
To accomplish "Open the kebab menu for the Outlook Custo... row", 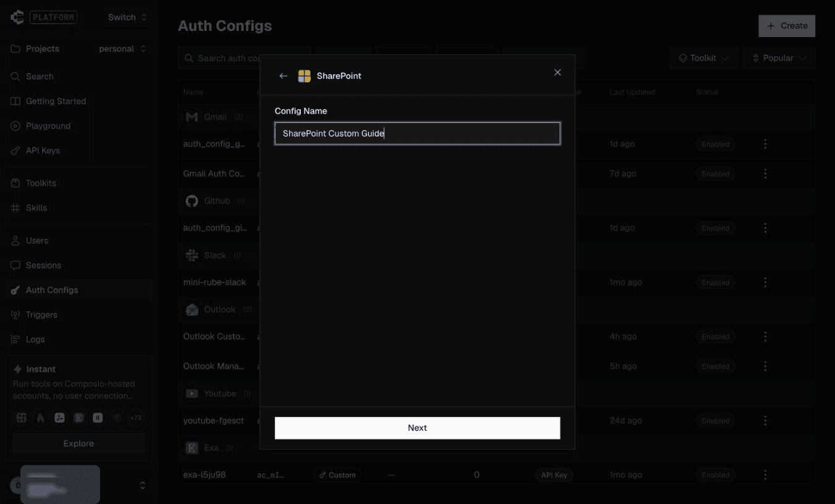I will click(765, 337).
